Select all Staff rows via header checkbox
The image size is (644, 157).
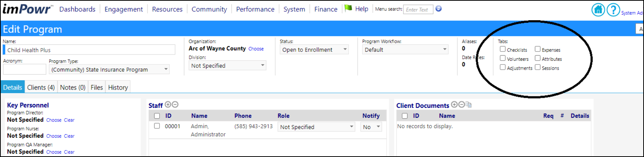pos(157,116)
